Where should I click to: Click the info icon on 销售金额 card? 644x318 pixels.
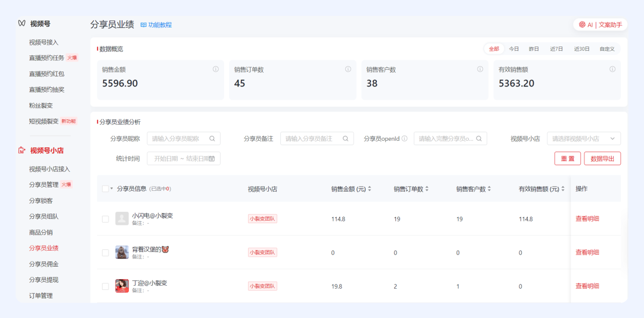[x=216, y=69]
